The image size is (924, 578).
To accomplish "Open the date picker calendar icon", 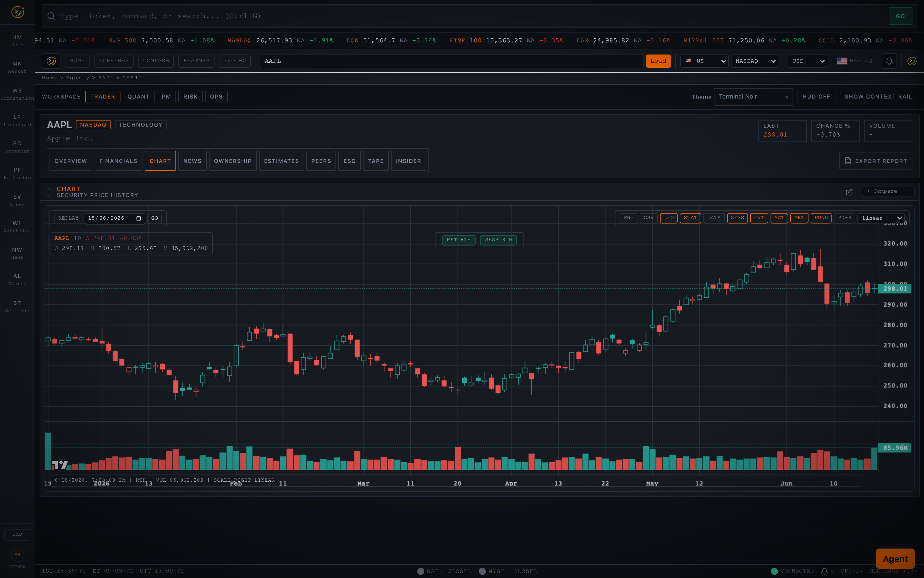I will click(x=139, y=218).
